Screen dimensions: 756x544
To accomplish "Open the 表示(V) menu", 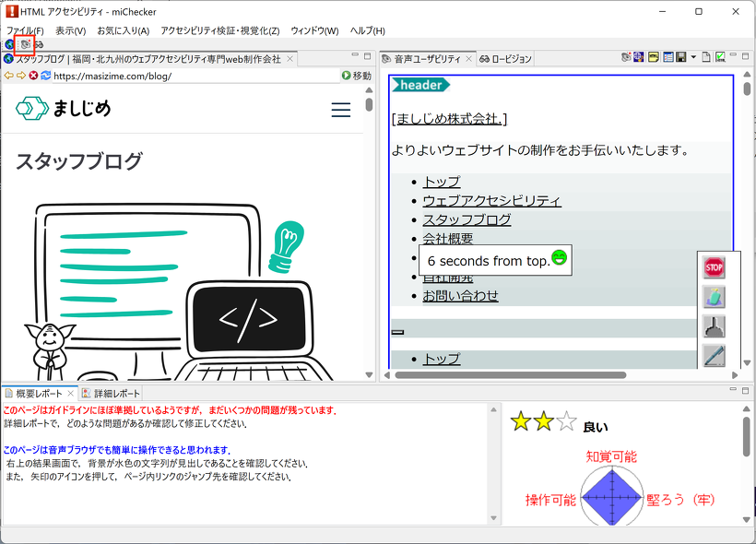I will [70, 30].
